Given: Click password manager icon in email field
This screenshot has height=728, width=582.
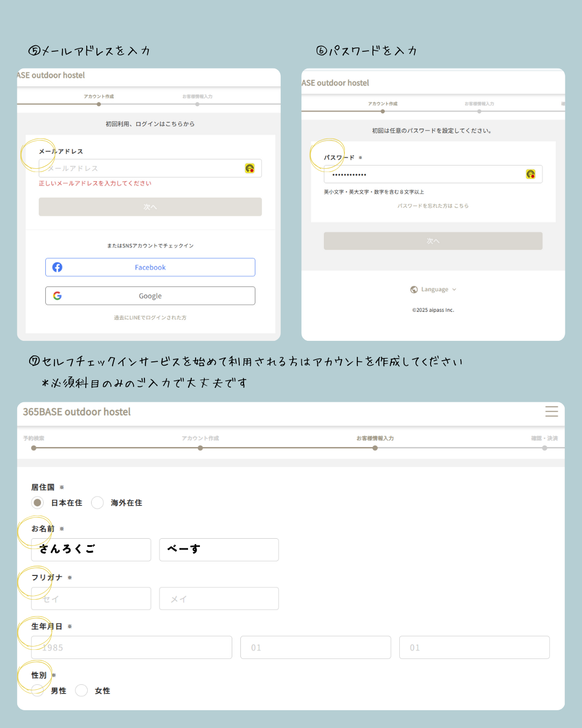Looking at the screenshot, I should (x=250, y=168).
